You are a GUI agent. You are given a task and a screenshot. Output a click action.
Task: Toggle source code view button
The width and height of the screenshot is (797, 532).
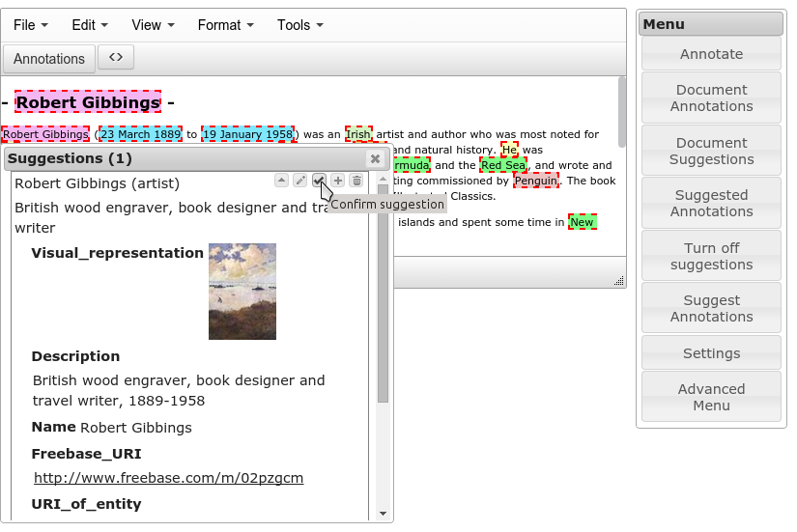click(x=116, y=57)
